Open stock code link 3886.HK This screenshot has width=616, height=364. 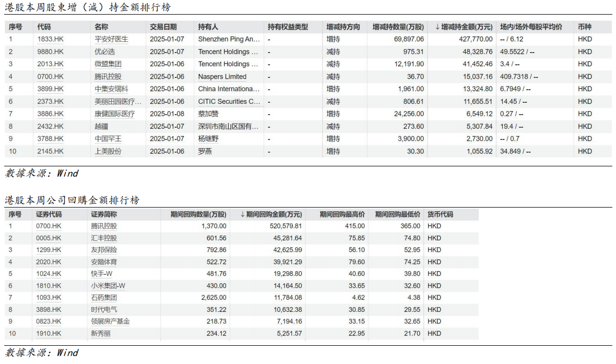50,114
